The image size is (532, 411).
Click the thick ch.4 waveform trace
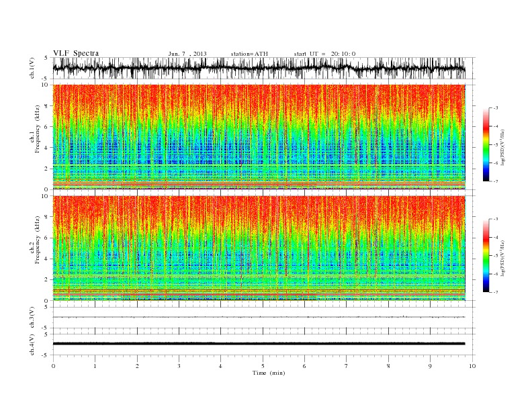(x=259, y=344)
